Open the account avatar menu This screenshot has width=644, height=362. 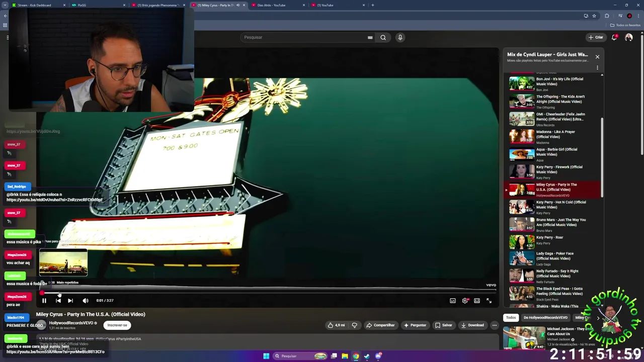tap(629, 37)
